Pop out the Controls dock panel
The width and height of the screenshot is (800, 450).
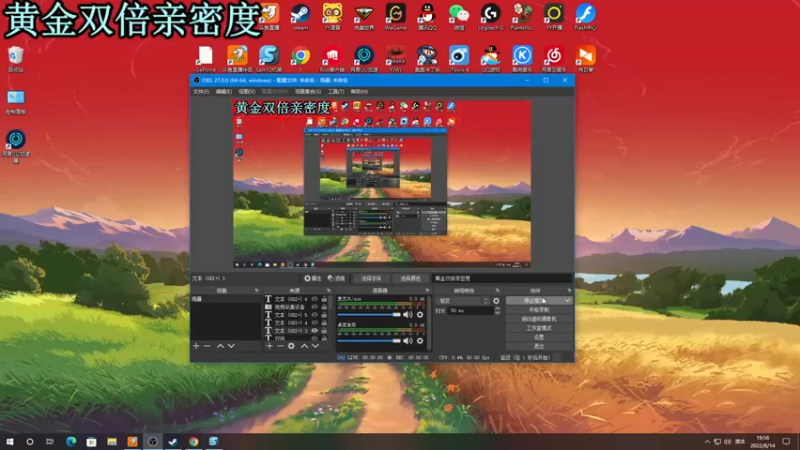point(569,290)
